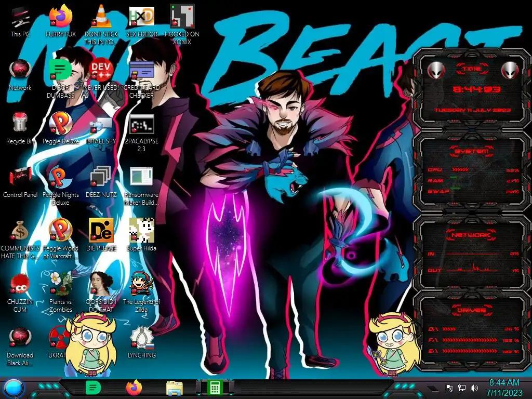Open the network tray icon
This screenshot has width=532, height=399.
point(462,388)
